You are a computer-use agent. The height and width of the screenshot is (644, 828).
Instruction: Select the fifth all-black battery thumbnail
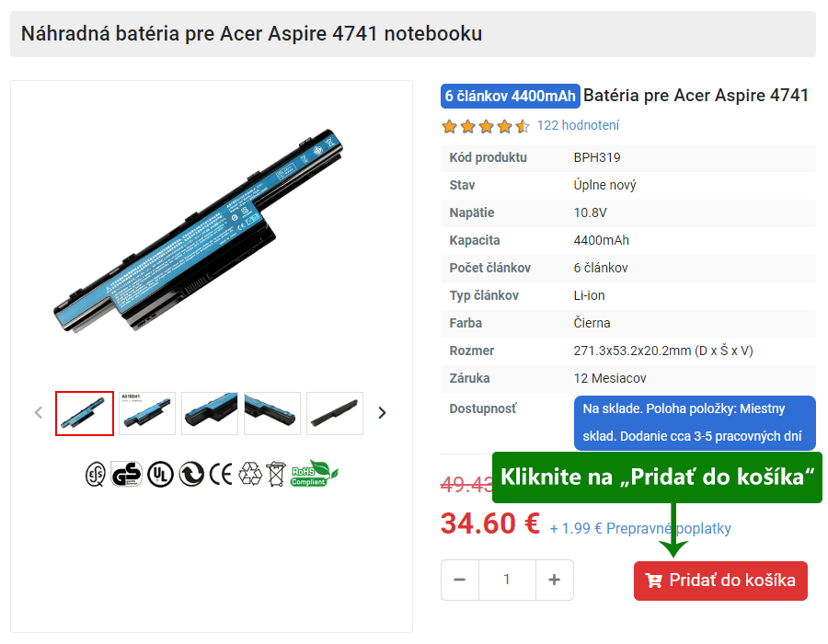point(335,413)
